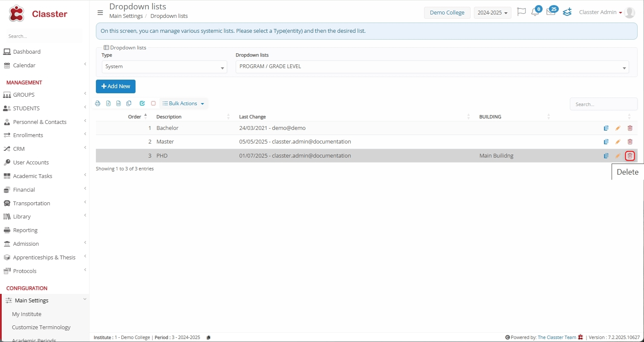Expand the Bulk Actions dropdown
The image size is (644, 342).
(x=183, y=103)
